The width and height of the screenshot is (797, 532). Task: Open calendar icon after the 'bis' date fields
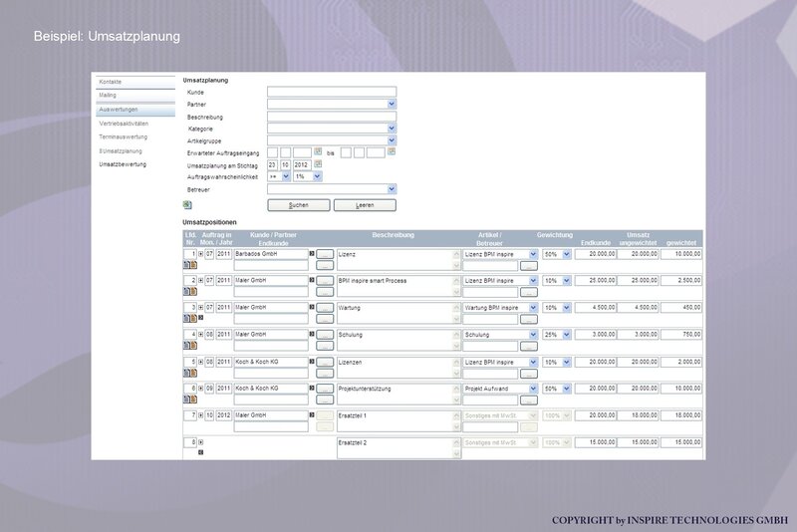click(x=392, y=151)
